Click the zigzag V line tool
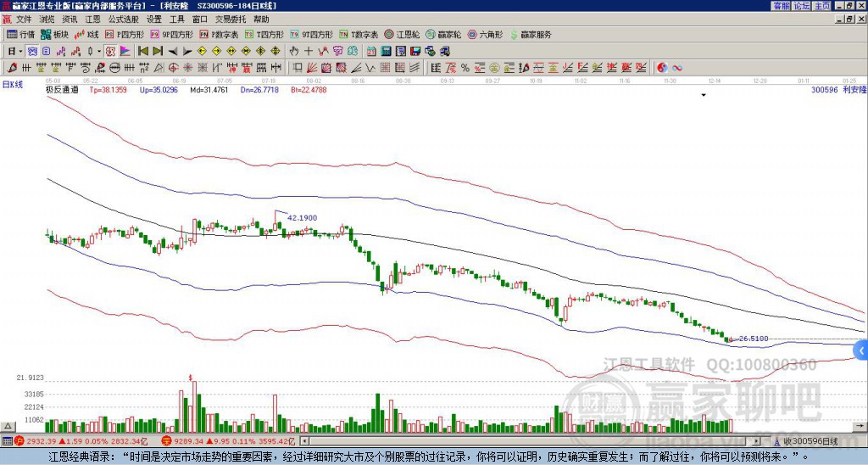This screenshot has height=465, width=868. tap(370, 68)
